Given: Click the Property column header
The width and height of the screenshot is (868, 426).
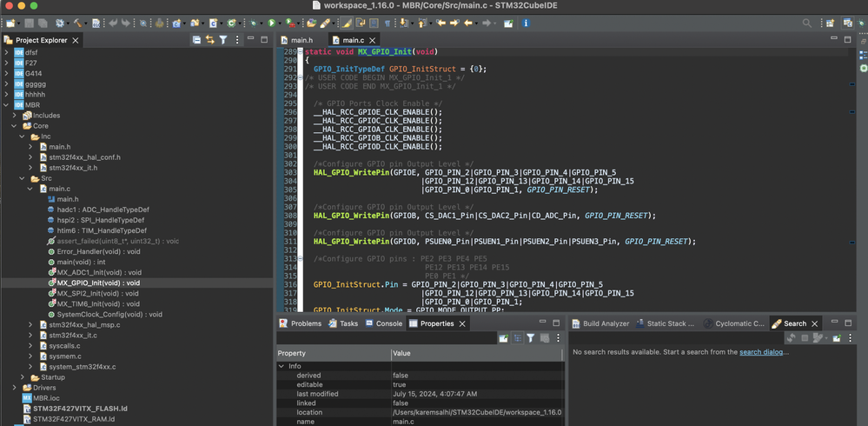Looking at the screenshot, I should [x=334, y=354].
